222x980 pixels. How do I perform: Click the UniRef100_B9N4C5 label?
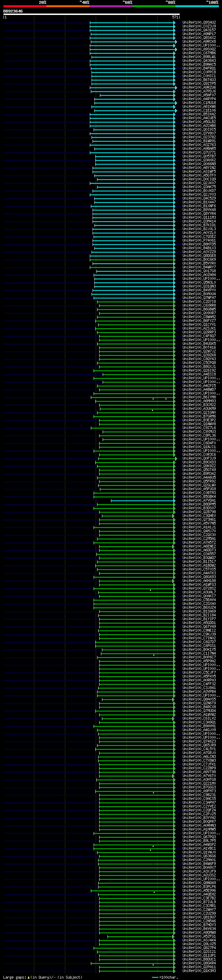coord(199,65)
